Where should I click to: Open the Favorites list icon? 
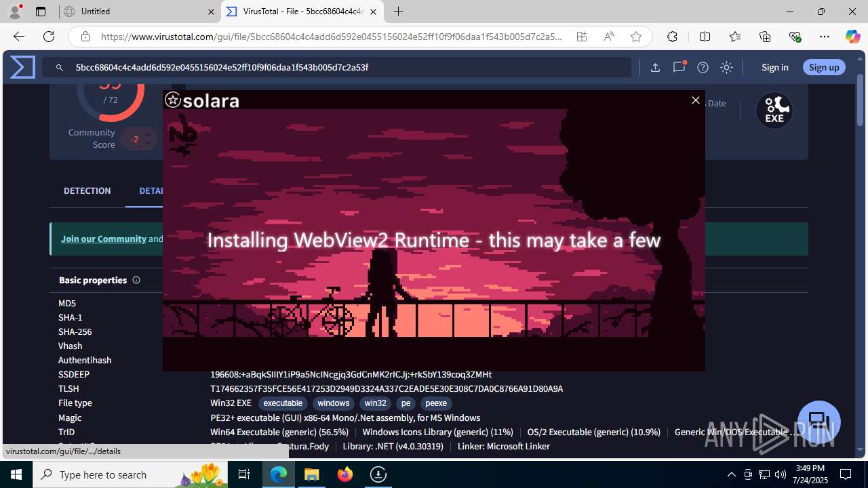pyautogui.click(x=735, y=37)
